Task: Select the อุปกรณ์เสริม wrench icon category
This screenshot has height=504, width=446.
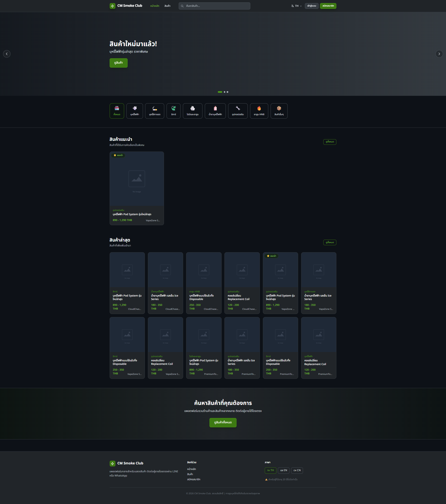Action: pyautogui.click(x=238, y=111)
